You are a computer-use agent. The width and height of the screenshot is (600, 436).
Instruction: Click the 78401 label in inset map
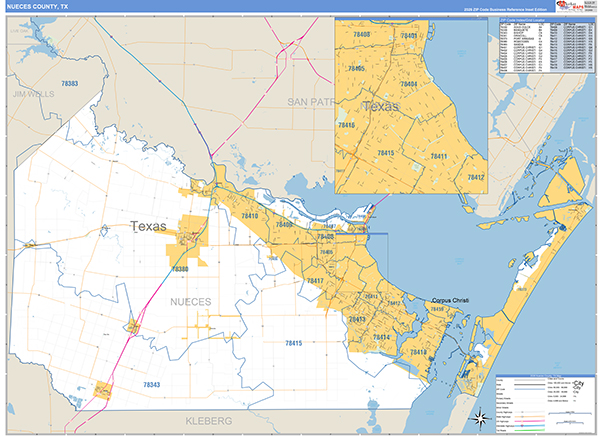407,35
